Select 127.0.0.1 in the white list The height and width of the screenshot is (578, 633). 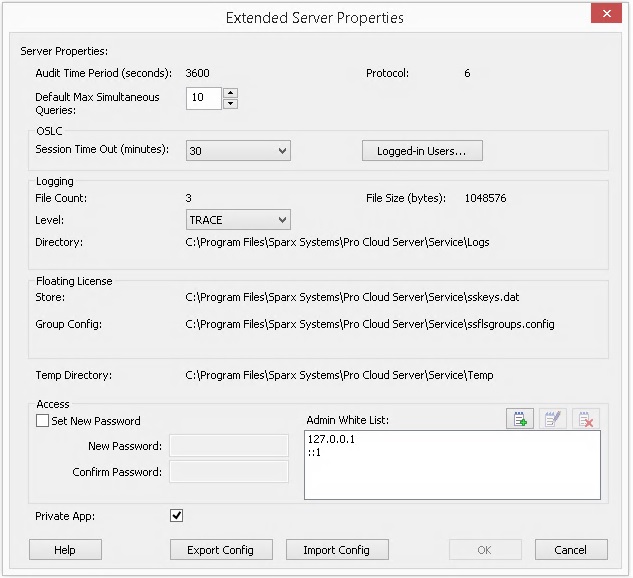[331, 439]
